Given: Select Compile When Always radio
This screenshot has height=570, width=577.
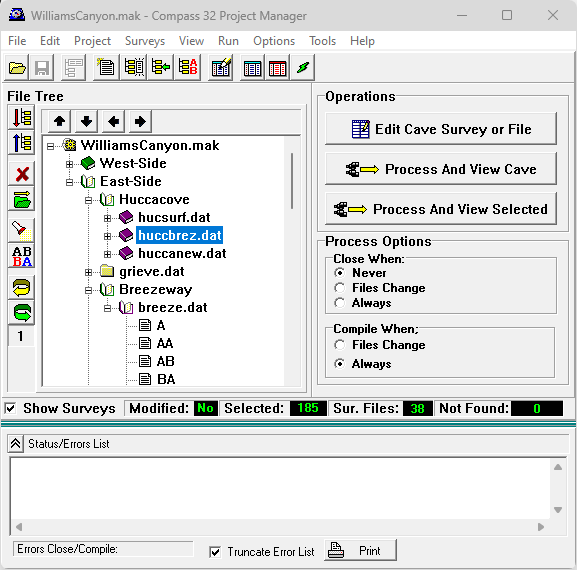Looking at the screenshot, I should click(x=340, y=364).
